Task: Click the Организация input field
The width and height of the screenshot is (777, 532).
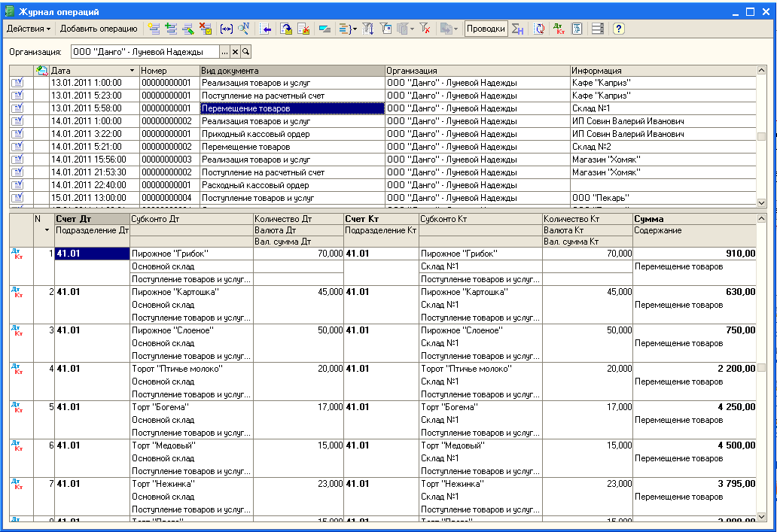Action: tap(145, 52)
